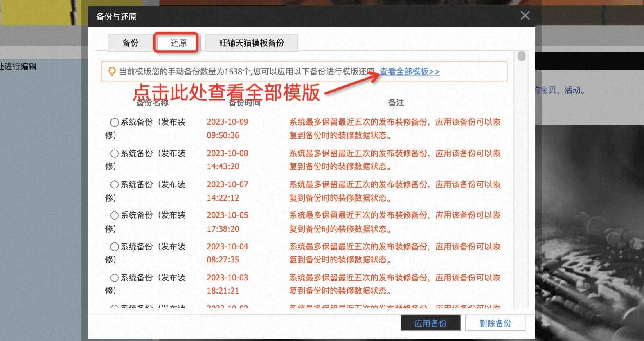Click the 备注 column header
The image size is (644, 341).
(396, 103)
